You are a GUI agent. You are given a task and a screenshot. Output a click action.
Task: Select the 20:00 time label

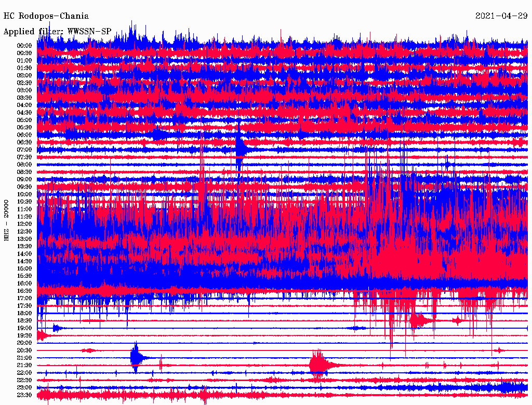pos(24,343)
